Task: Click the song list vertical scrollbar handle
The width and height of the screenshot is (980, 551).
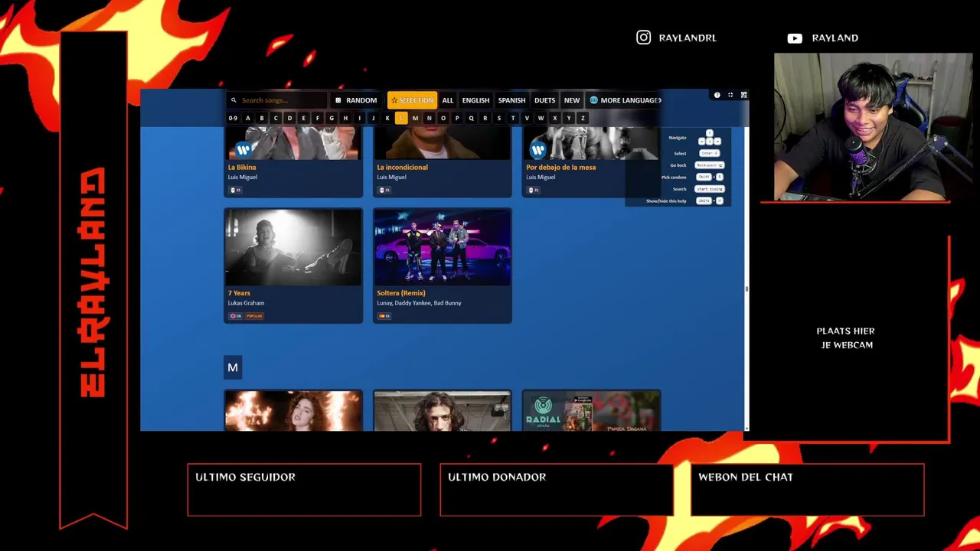Action: point(746,289)
